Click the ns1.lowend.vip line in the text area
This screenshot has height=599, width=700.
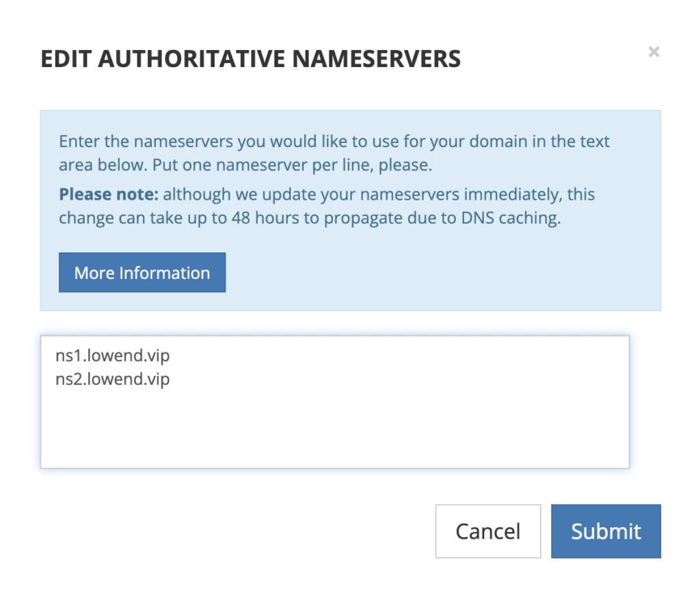(112, 356)
